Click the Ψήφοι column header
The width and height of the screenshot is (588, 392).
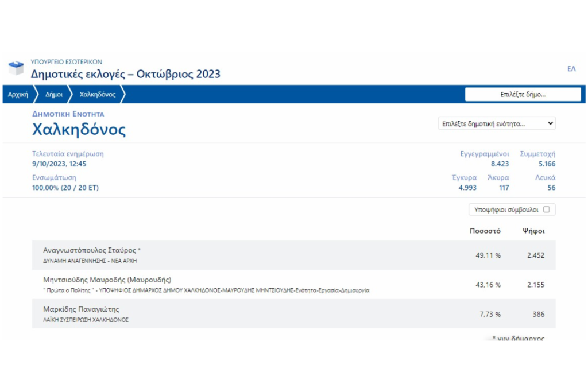pos(533,231)
